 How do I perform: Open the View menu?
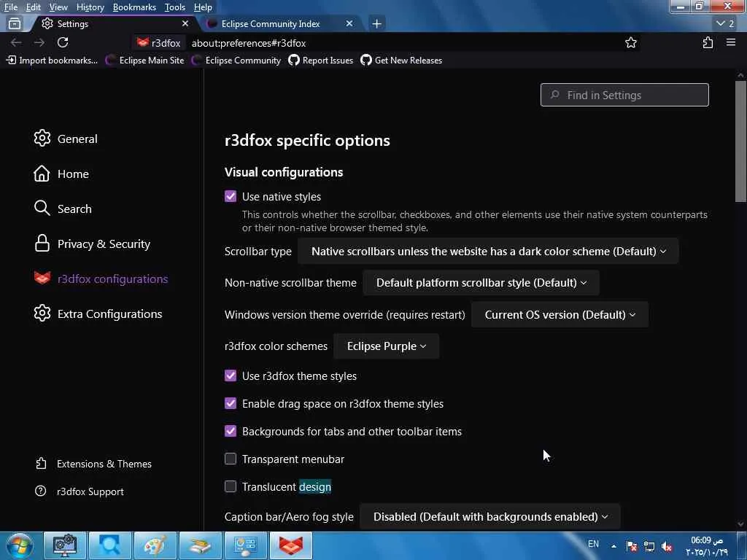[58, 7]
